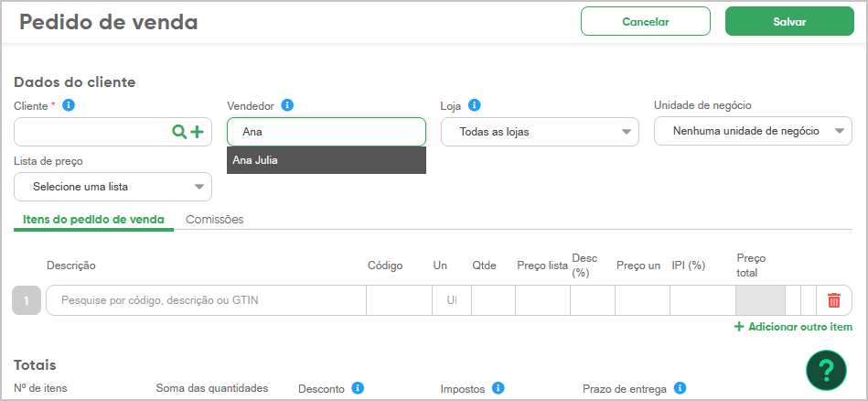Add a new client with the plus icon
Viewport: 868px width, 401px height.
[x=197, y=132]
